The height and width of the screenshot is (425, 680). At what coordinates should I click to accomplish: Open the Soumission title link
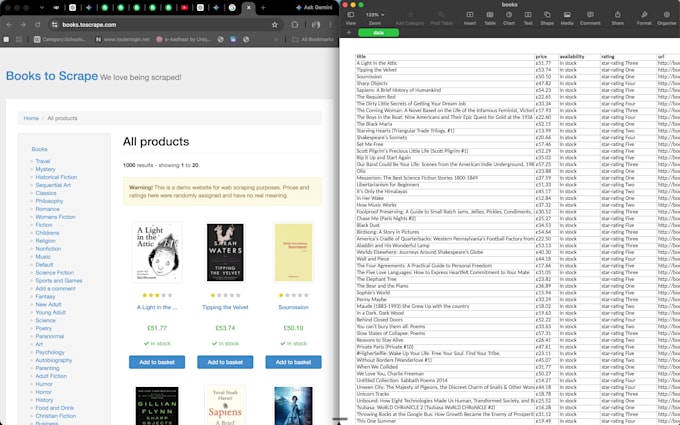click(293, 307)
